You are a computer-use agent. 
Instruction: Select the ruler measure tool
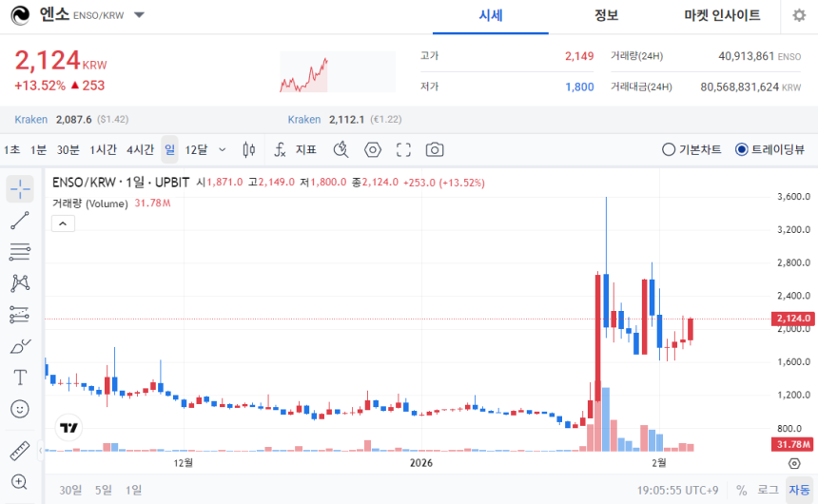coord(20,451)
